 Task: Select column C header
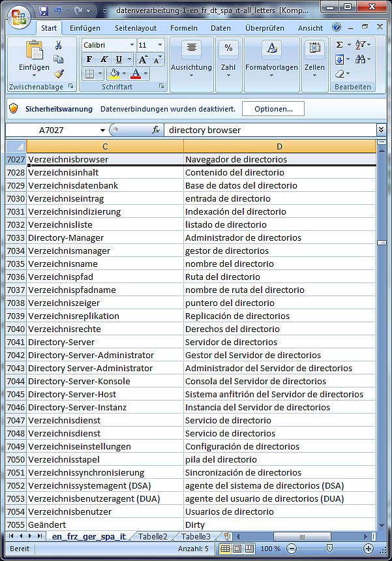click(105, 146)
